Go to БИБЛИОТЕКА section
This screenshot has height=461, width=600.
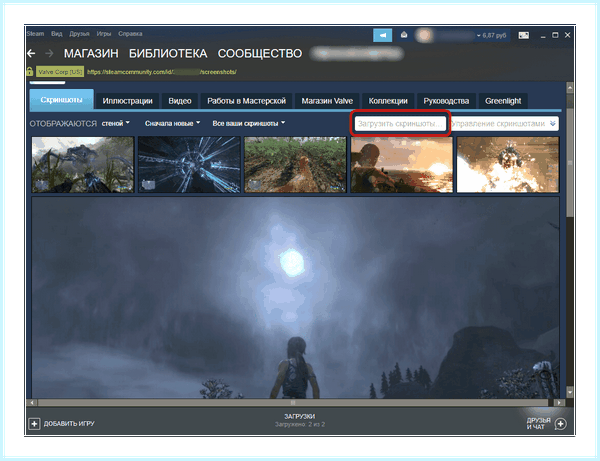pyautogui.click(x=168, y=54)
